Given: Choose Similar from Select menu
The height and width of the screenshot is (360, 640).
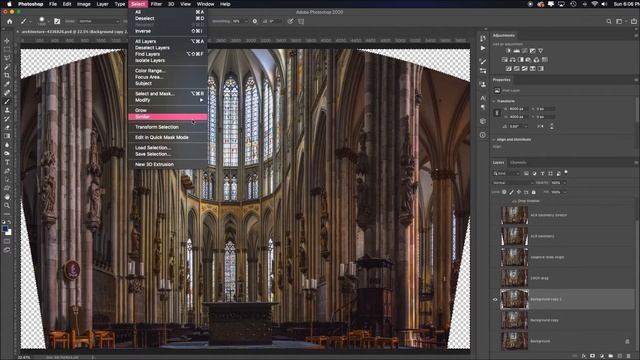Looking at the screenshot, I should 168,117.
